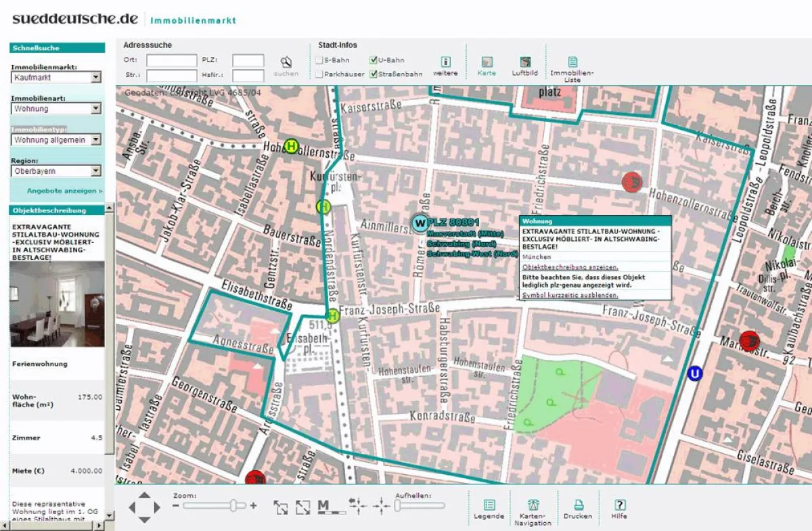The height and width of the screenshot is (531, 812).
Task: Switch to Luftbild aerial view
Action: click(x=524, y=62)
